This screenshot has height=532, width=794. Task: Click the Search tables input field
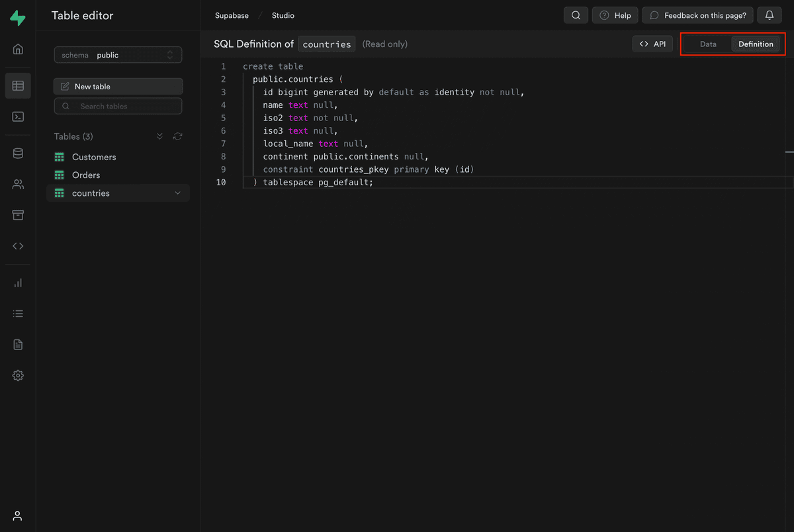pyautogui.click(x=118, y=106)
